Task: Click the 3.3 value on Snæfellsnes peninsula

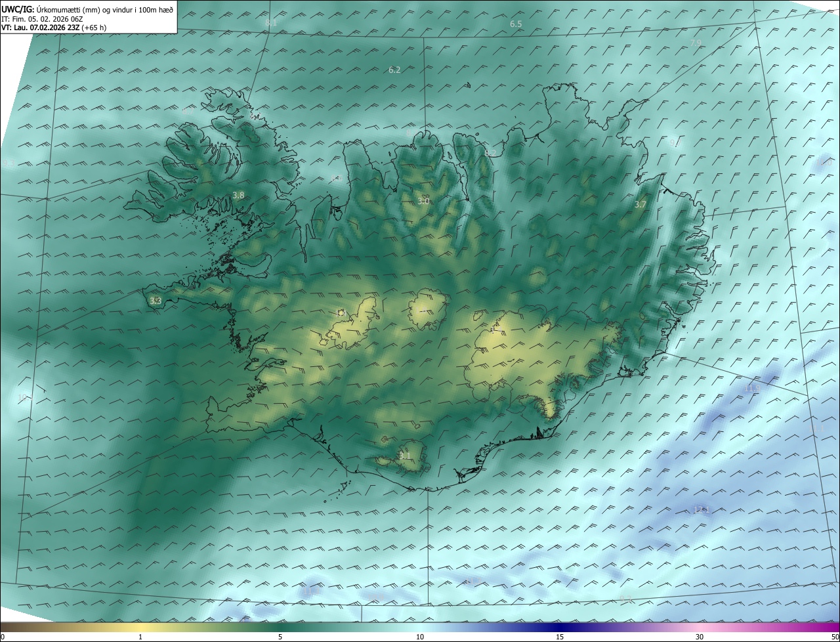Action: (x=156, y=301)
